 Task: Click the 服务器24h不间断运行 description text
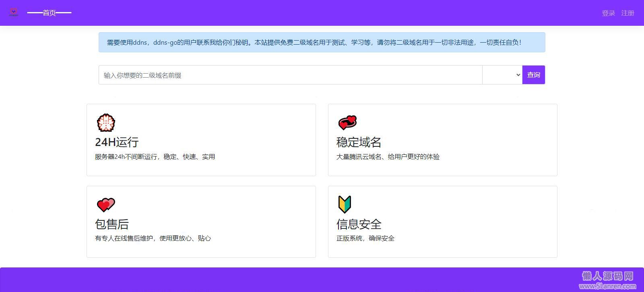pos(155,157)
